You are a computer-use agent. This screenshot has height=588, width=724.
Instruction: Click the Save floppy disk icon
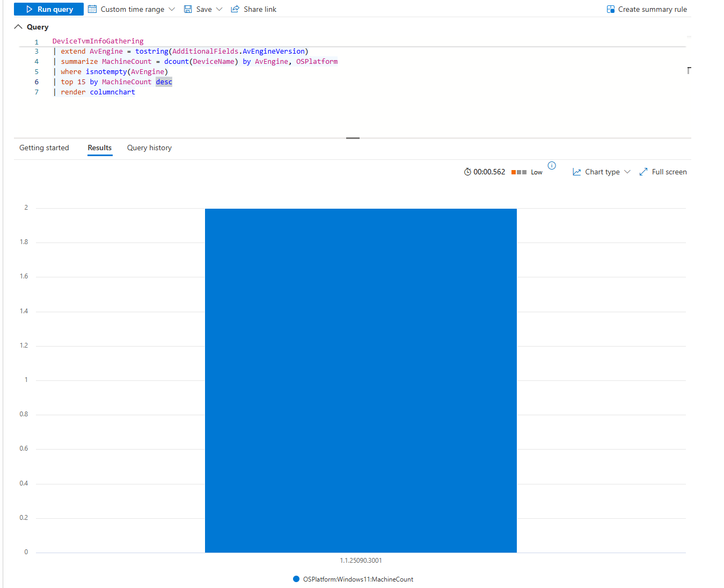[188, 9]
